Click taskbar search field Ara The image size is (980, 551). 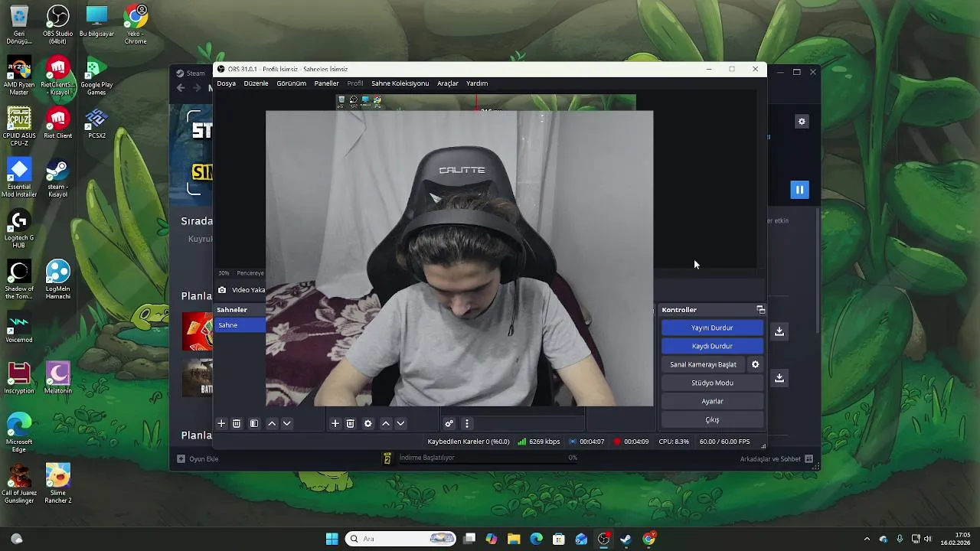(x=400, y=539)
